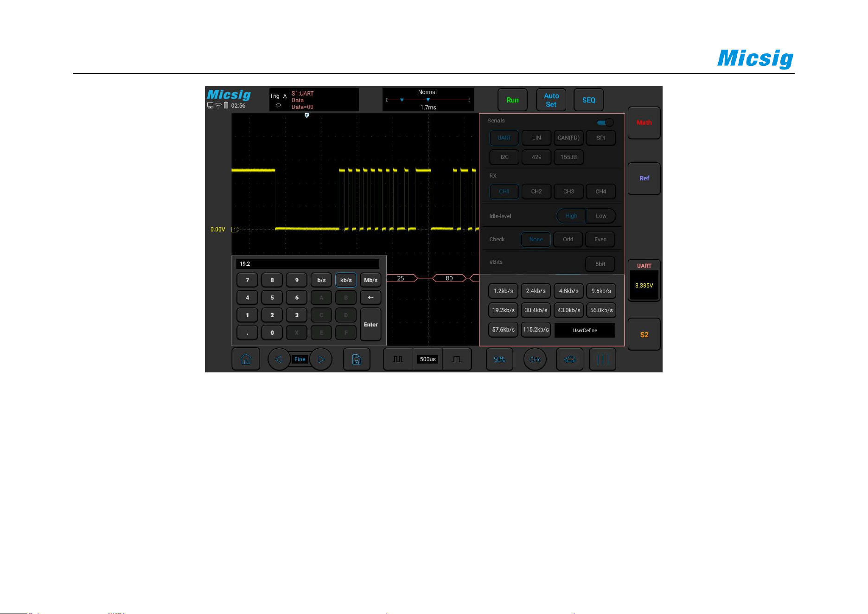Select 115.2kb/s baud rate

[x=536, y=330]
